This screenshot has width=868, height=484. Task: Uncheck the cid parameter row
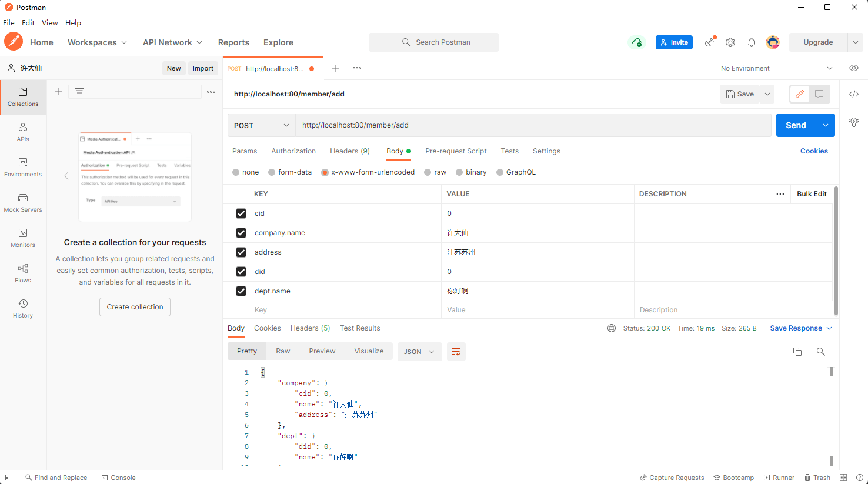click(241, 213)
